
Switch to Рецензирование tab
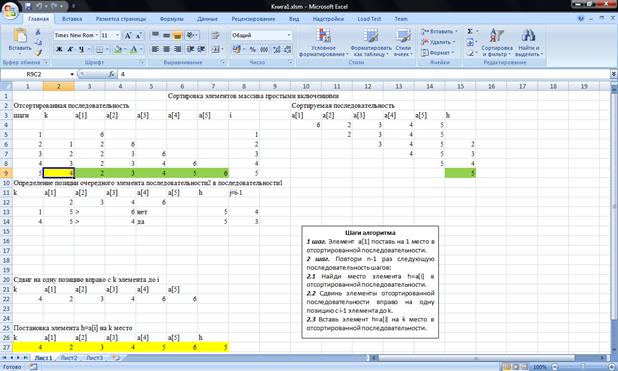[x=253, y=19]
